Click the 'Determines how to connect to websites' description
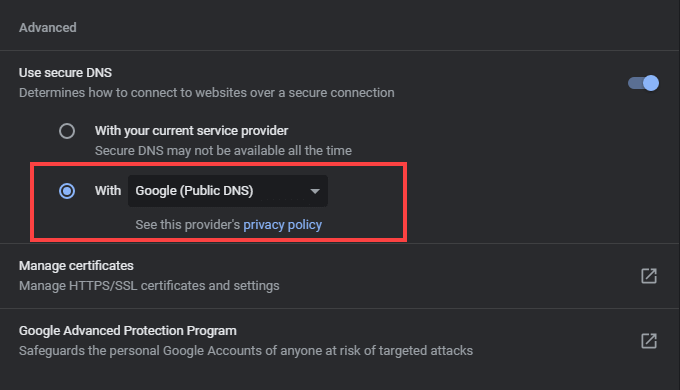 [207, 92]
